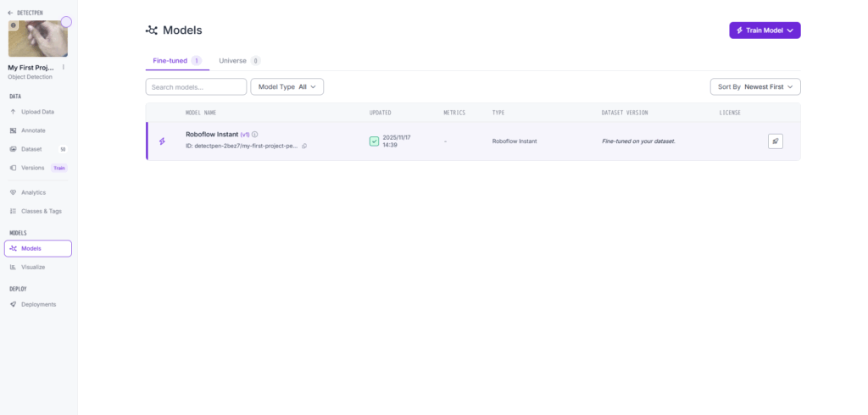868x415 pixels.
Task: Click the green status checkmark in Updated column
Action: point(374,141)
